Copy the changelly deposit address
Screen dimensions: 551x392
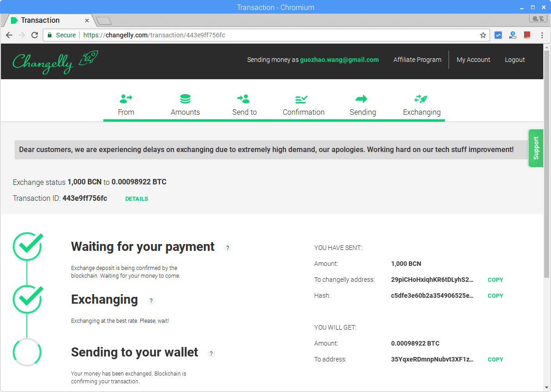point(495,280)
